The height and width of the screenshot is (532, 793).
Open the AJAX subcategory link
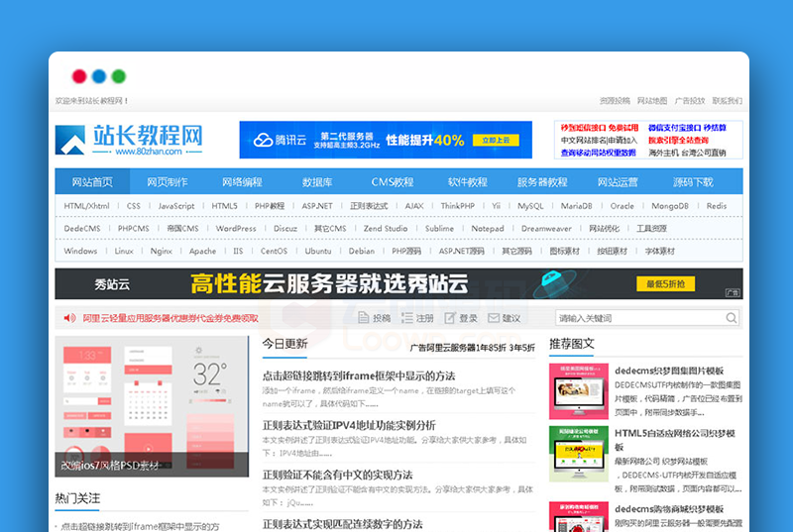coord(414,206)
